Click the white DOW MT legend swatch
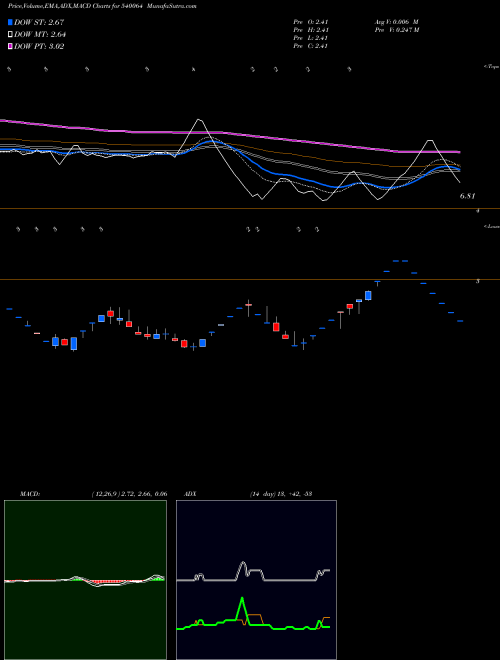The height and width of the screenshot is (660, 500). click(x=11, y=35)
